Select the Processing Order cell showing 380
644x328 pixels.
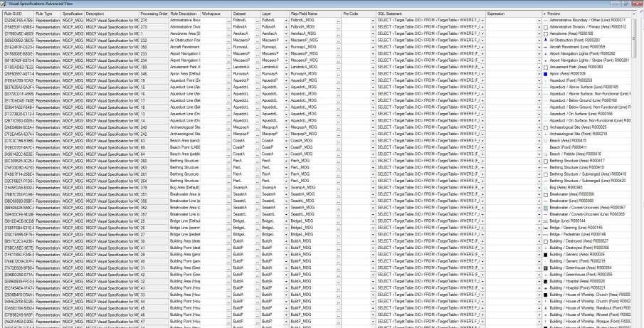pyautogui.click(x=154, y=47)
